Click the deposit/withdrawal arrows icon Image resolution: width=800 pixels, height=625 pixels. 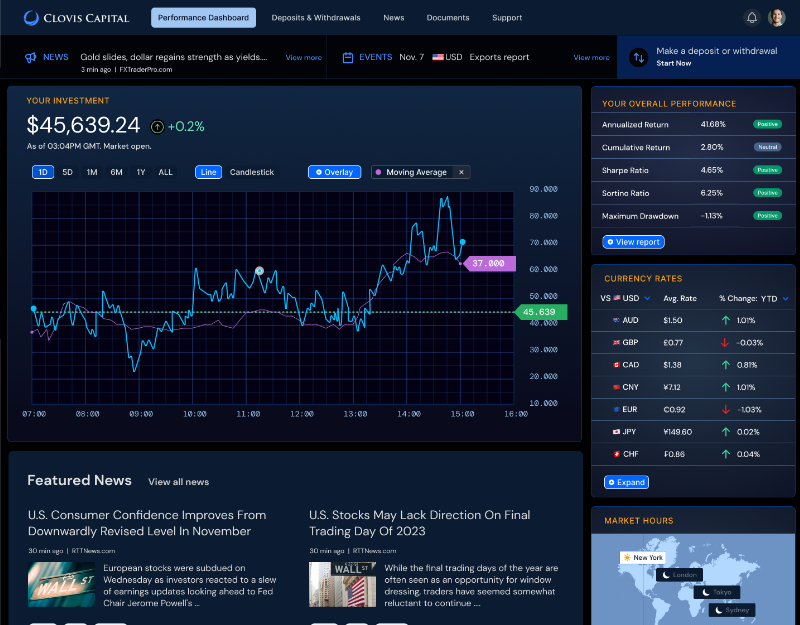638,57
